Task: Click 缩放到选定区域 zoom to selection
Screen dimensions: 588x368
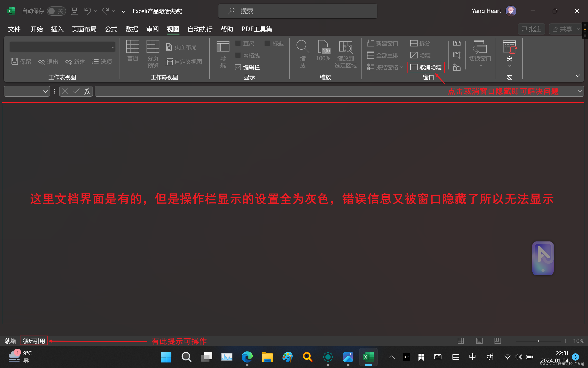Action: 345,55
